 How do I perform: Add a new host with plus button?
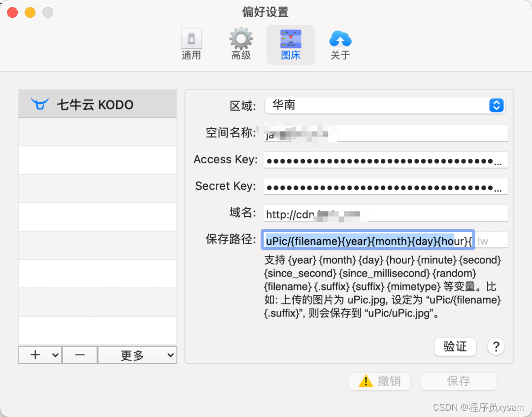click(x=40, y=355)
